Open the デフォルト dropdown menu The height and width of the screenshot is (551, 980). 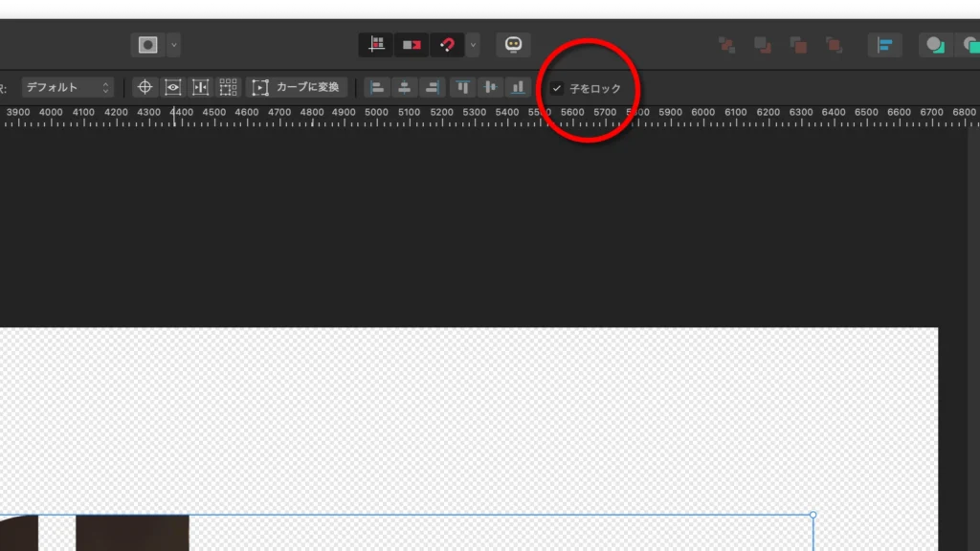pyautogui.click(x=67, y=87)
